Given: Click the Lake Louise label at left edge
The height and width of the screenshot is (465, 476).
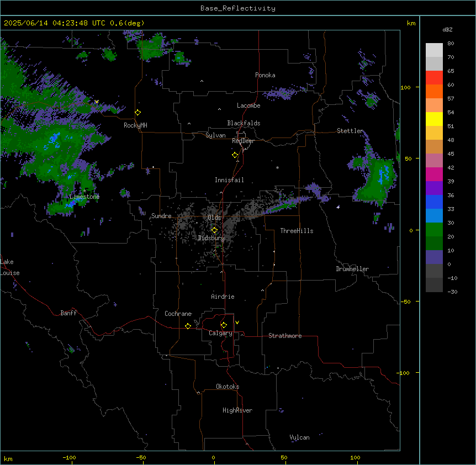Looking at the screenshot, I should [x=10, y=267].
